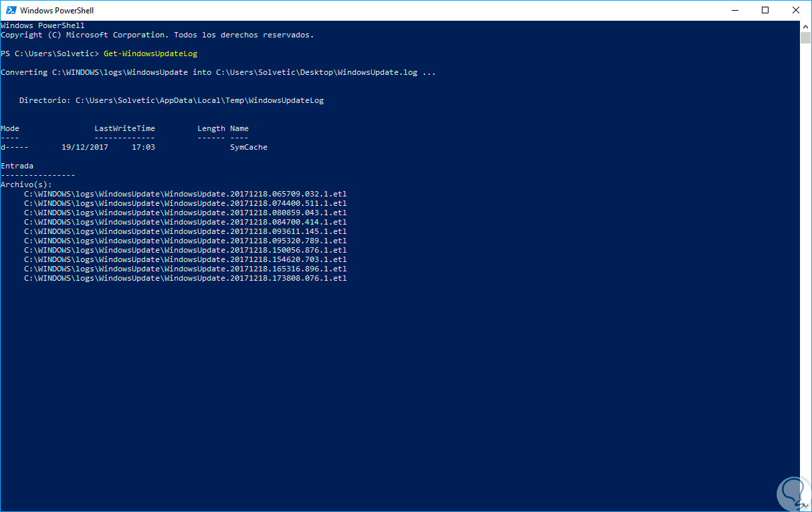The height and width of the screenshot is (512, 812).
Task: Click the Converting WindowsUpdate log status line
Action: pos(217,72)
